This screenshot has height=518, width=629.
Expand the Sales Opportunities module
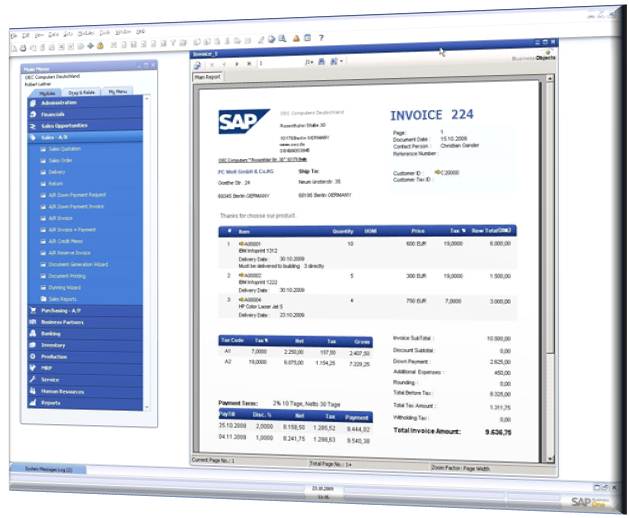tap(85, 126)
